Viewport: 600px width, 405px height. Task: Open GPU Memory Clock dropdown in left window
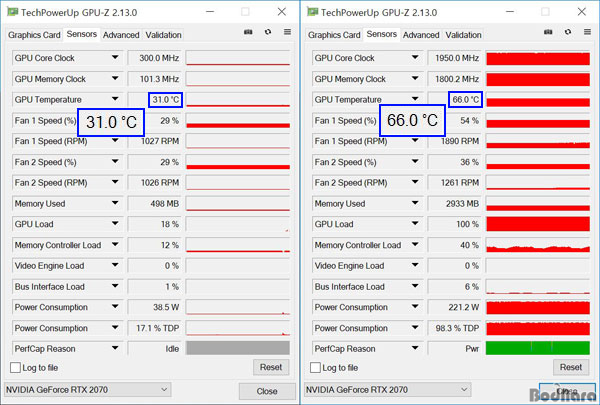coord(115,79)
